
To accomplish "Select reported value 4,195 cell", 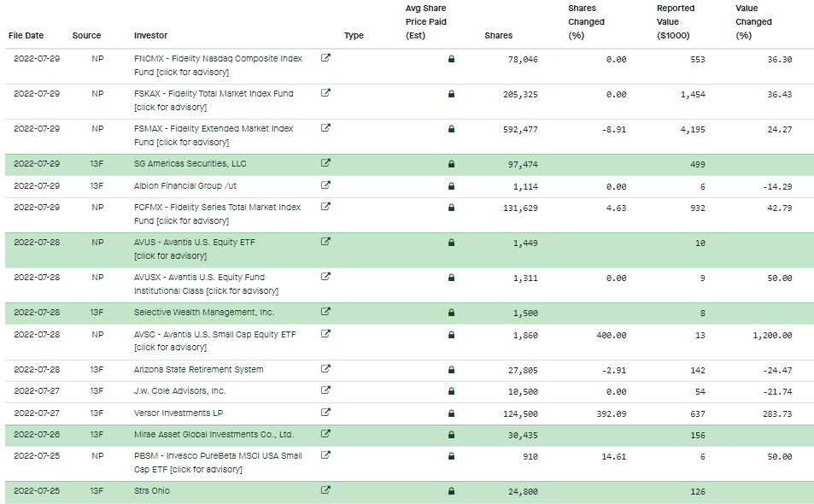I will 693,129.
